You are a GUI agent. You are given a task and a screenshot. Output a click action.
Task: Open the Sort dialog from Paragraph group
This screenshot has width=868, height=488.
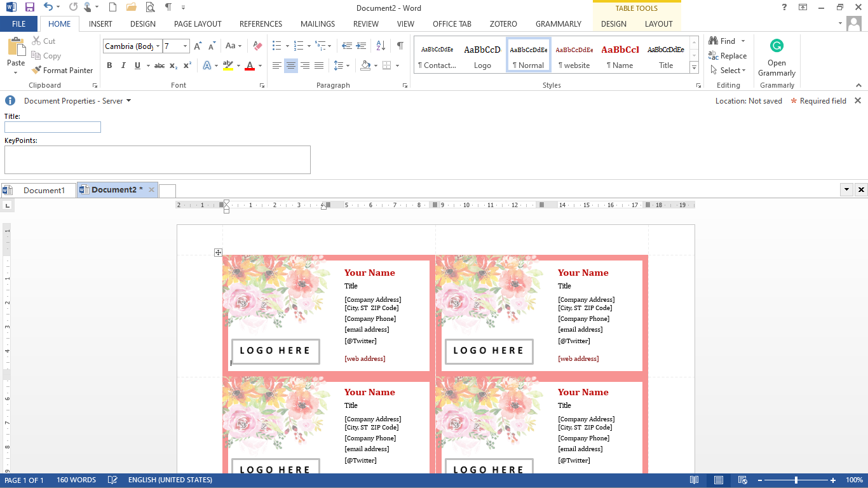point(381,46)
